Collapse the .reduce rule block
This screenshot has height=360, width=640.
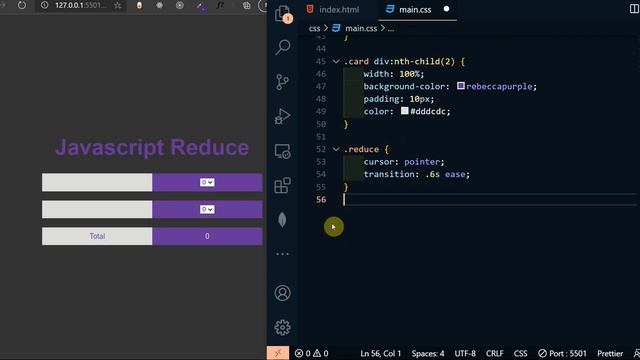[336, 149]
